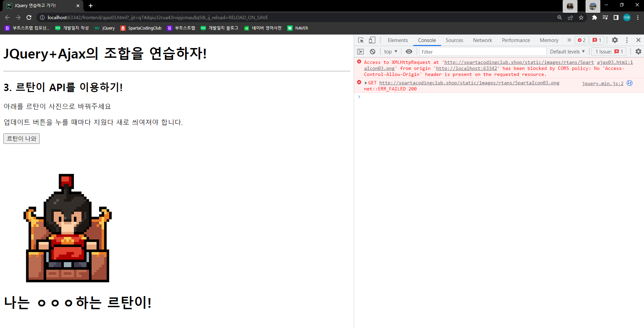
Task: Click the heading 3. 르탄이 API를 이용하기!
Action: pos(63,87)
